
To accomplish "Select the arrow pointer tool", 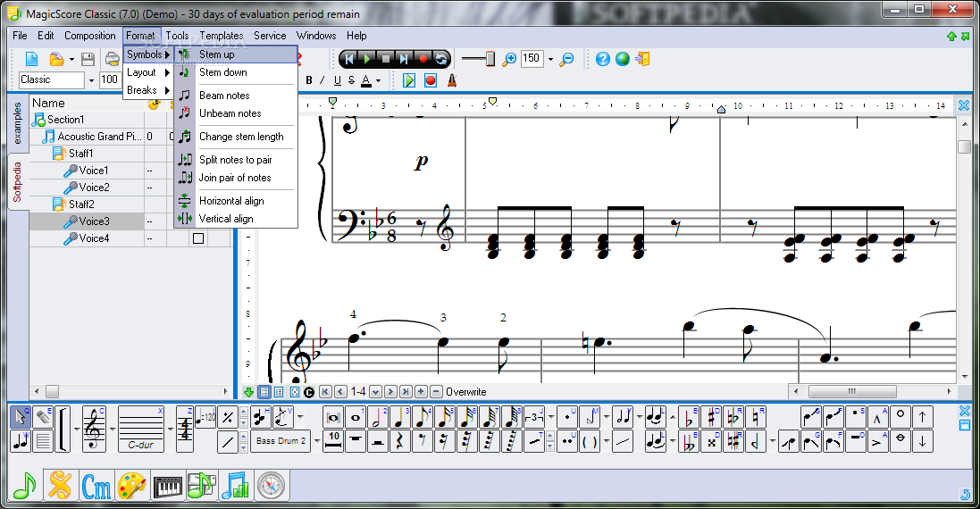I will coord(20,416).
